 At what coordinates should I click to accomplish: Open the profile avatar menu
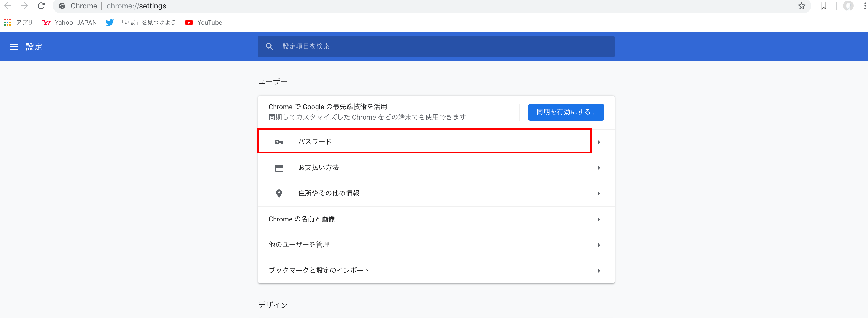tap(848, 6)
